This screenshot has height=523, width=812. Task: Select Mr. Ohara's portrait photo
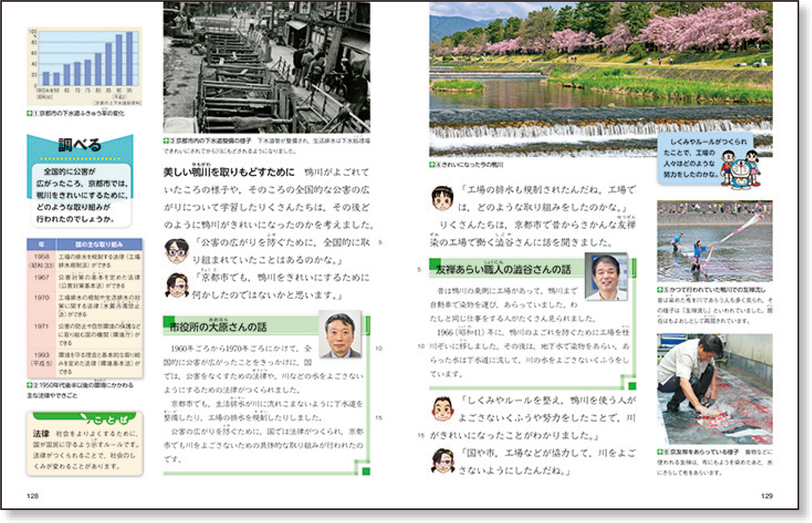[x=340, y=334]
